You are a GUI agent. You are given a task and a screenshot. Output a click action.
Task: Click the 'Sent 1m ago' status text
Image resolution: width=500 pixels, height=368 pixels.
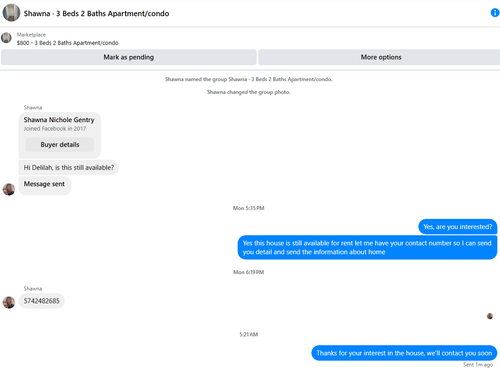[x=478, y=365]
